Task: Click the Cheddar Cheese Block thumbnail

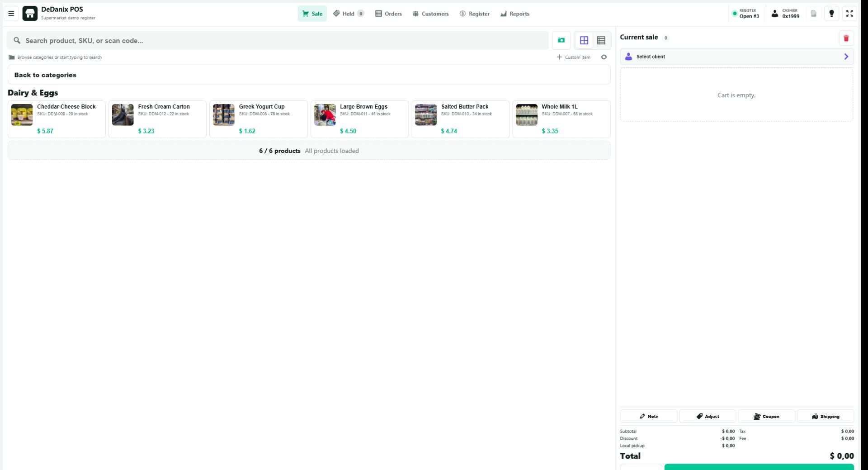Action: coord(22,114)
